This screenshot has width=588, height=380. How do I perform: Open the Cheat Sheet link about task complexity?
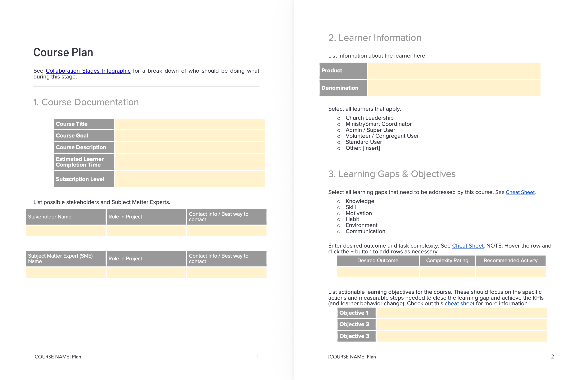click(x=468, y=246)
